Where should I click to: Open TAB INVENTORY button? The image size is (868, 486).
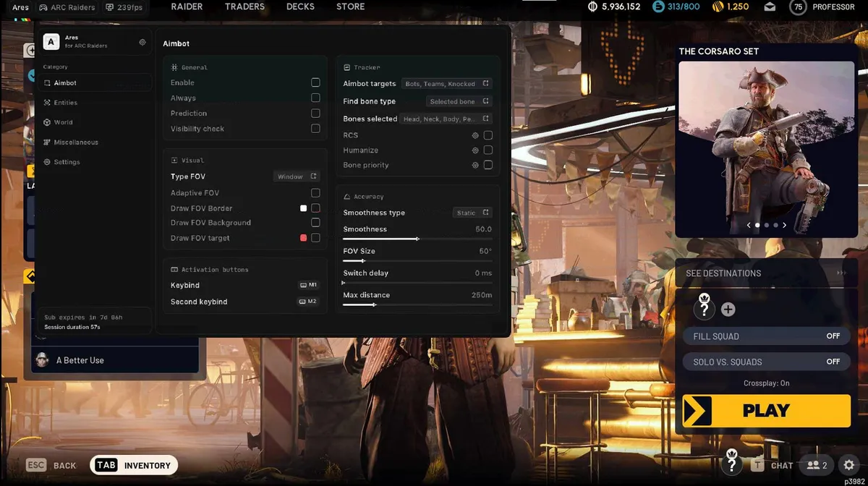pos(134,465)
